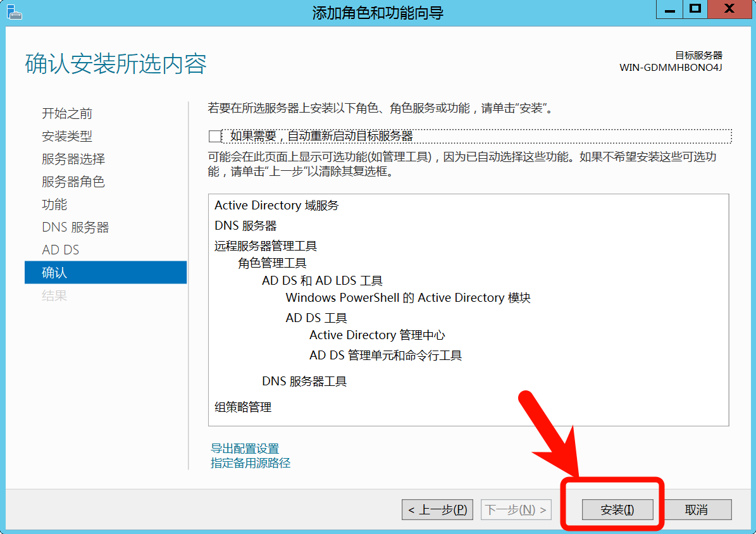Select 远程服务器管理工具 list entry

[x=266, y=246]
